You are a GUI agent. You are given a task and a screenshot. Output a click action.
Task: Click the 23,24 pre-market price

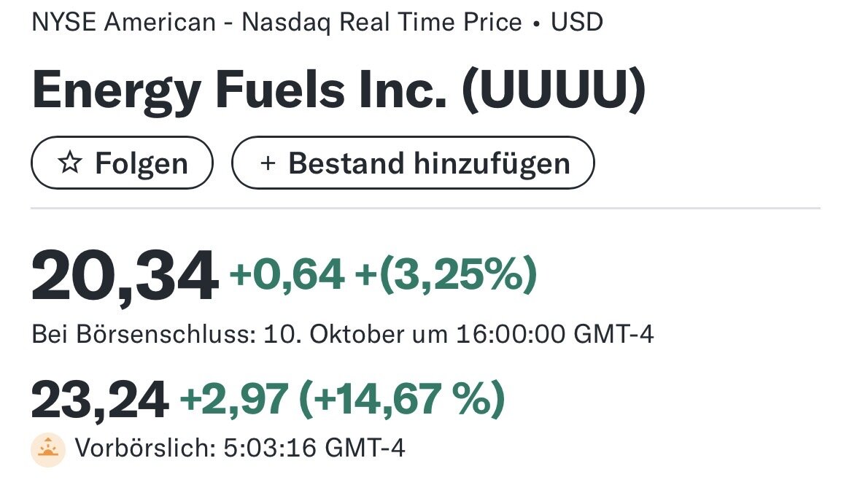(x=100, y=400)
